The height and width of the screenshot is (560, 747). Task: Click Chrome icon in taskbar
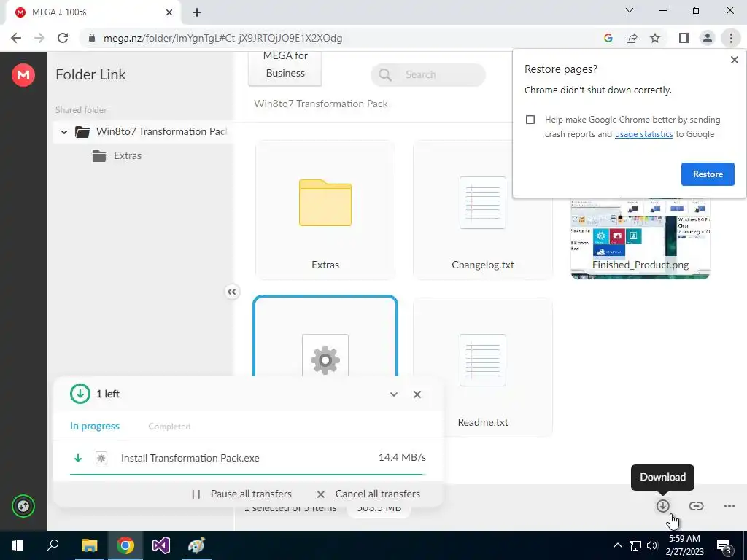(125, 545)
